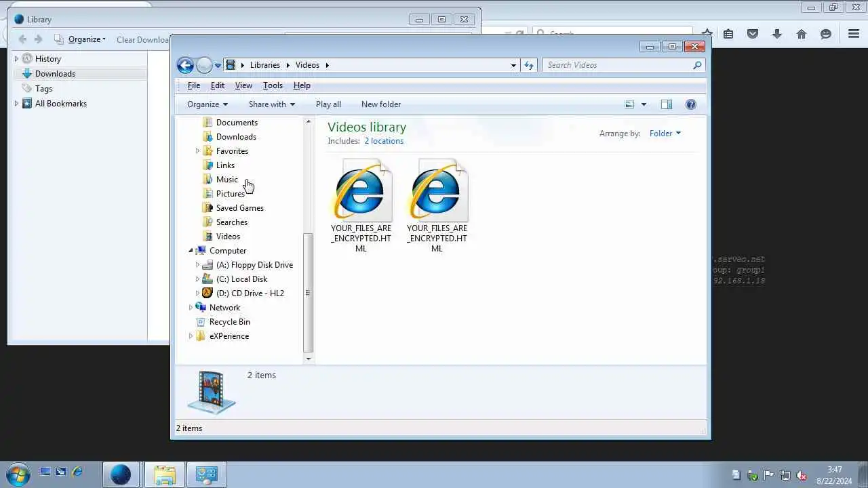Open Organize menu in Library window
This screenshot has width=868, height=488.
click(x=87, y=39)
